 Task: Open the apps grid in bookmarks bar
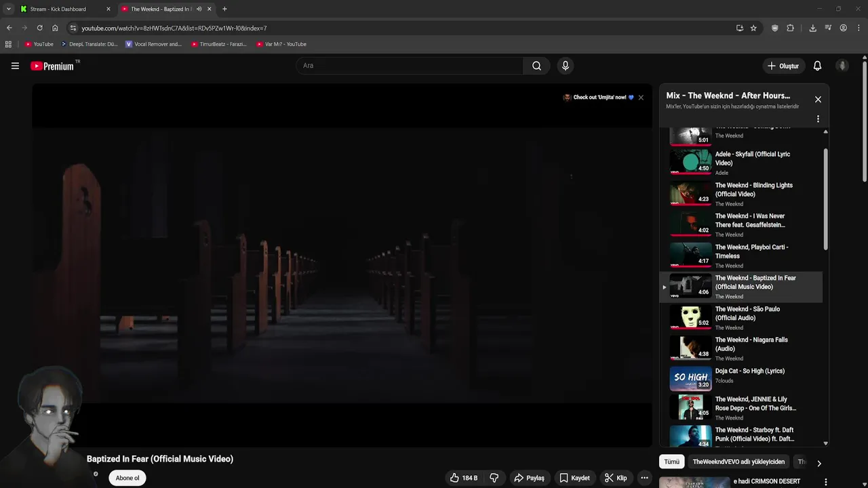pyautogui.click(x=8, y=44)
